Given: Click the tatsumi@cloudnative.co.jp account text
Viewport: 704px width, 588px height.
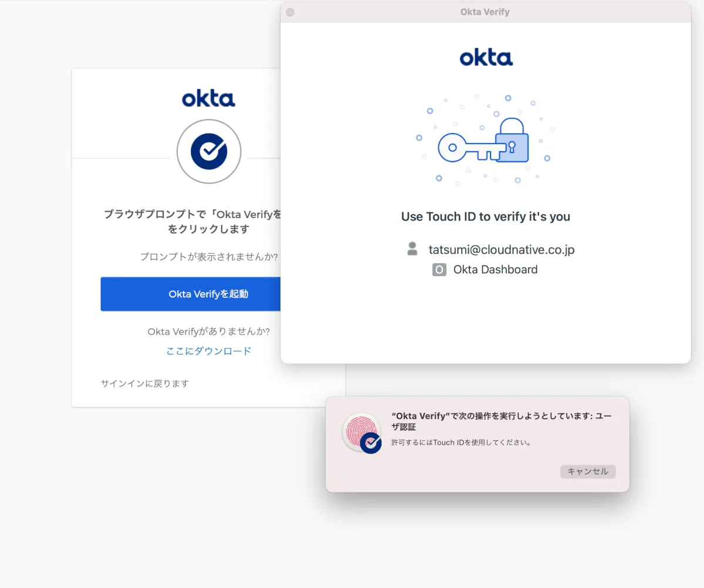Looking at the screenshot, I should 502,250.
